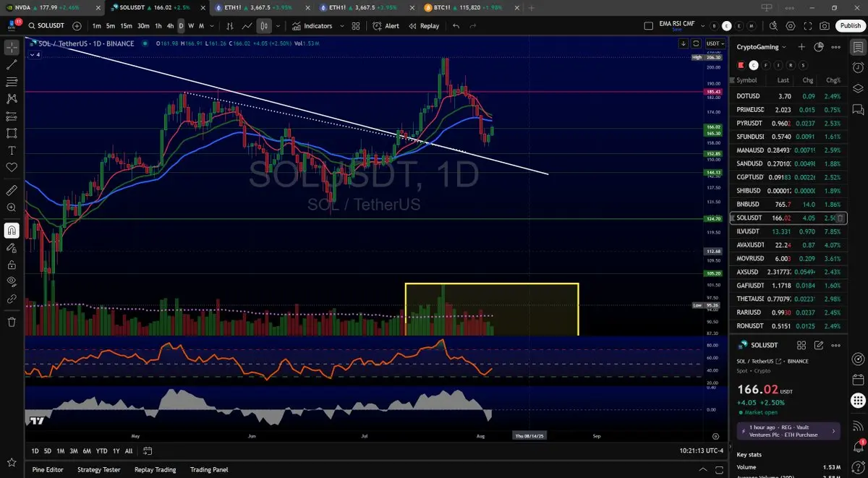Remove drawings with the trash icon
Screen dimensions: 868x478
[x=12, y=322]
